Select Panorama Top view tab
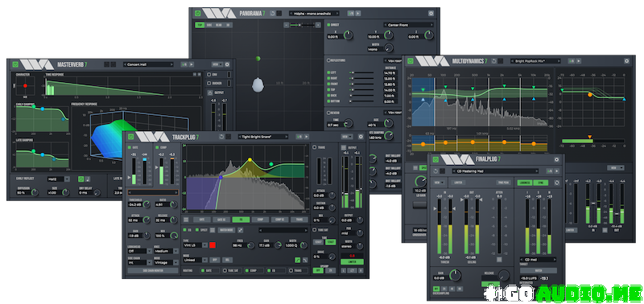 pyautogui.click(x=200, y=25)
